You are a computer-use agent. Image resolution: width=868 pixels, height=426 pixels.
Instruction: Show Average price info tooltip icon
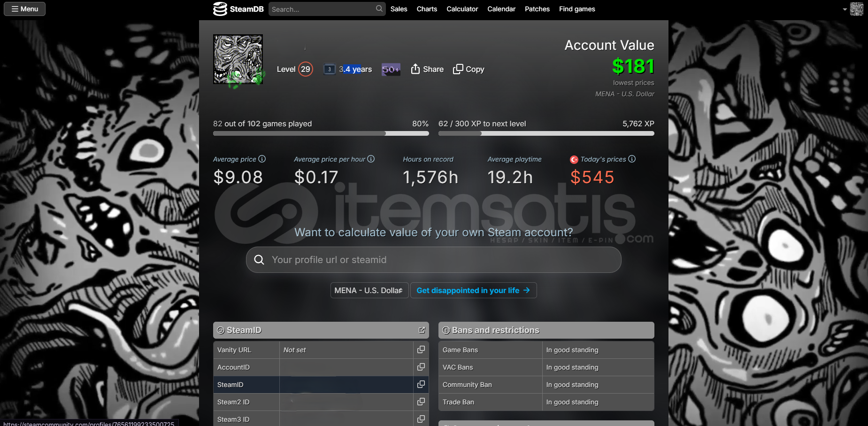tap(262, 159)
